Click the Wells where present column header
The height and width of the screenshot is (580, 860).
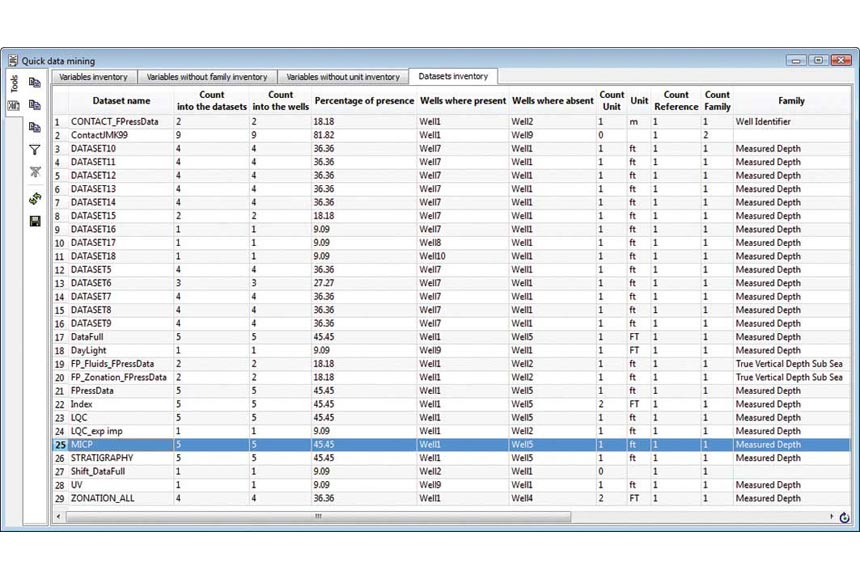click(463, 100)
